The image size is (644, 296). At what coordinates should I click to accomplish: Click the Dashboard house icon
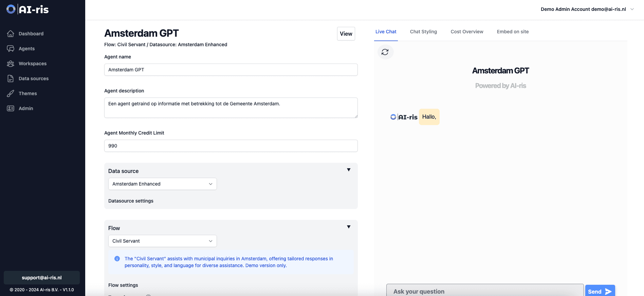coord(11,34)
